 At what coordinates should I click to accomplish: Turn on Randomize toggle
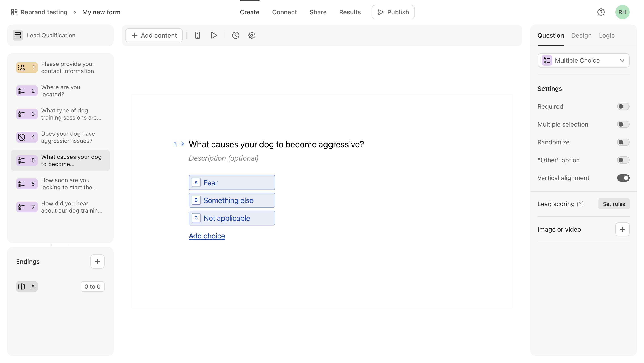(623, 142)
